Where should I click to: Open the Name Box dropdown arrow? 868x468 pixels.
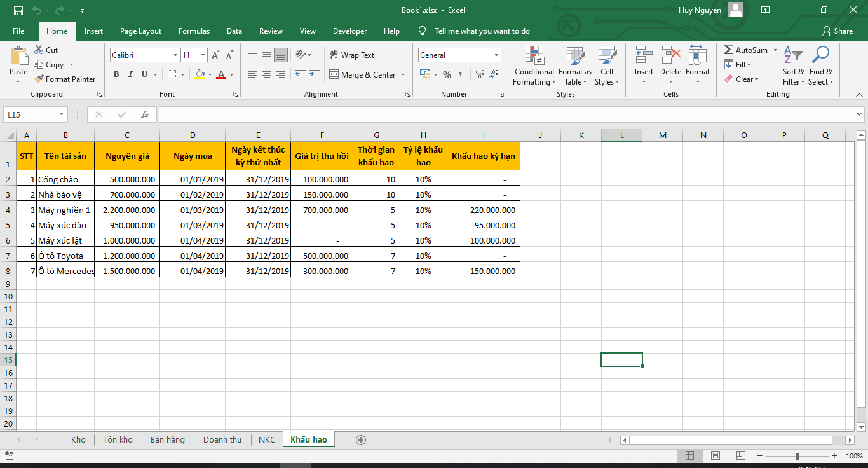coord(62,114)
